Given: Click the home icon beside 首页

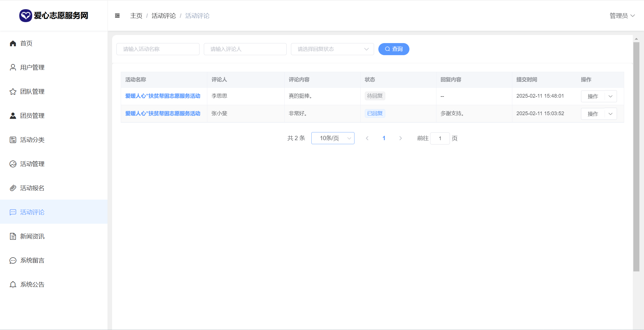Looking at the screenshot, I should [x=13, y=43].
